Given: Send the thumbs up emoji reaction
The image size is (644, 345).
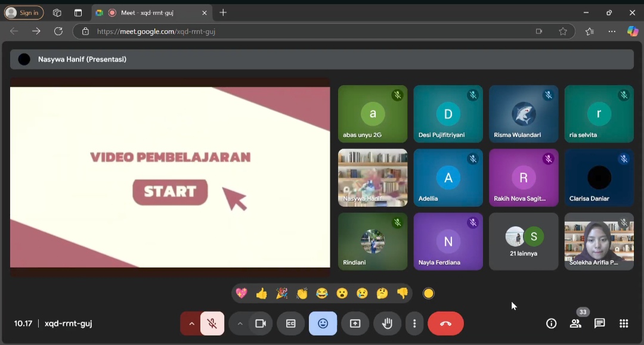Looking at the screenshot, I should click(261, 293).
